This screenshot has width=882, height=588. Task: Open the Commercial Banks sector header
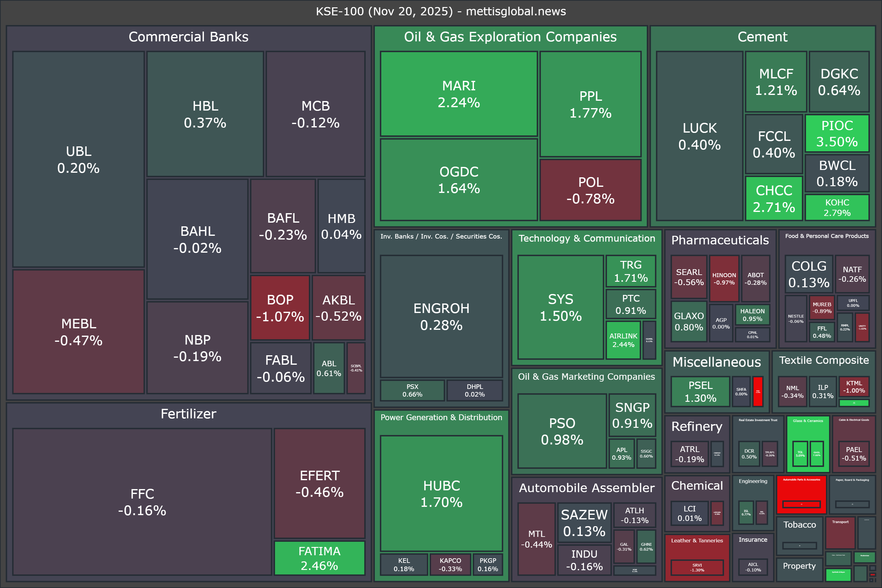188,37
